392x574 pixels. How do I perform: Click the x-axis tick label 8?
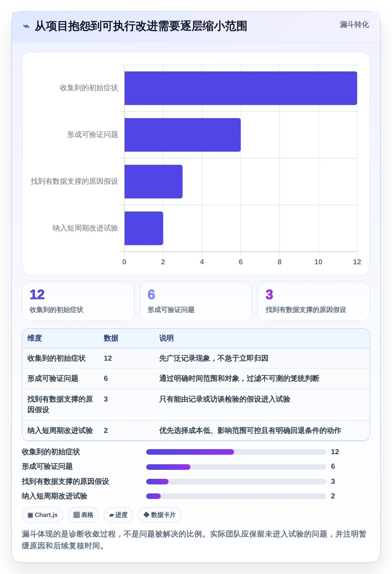(x=279, y=262)
